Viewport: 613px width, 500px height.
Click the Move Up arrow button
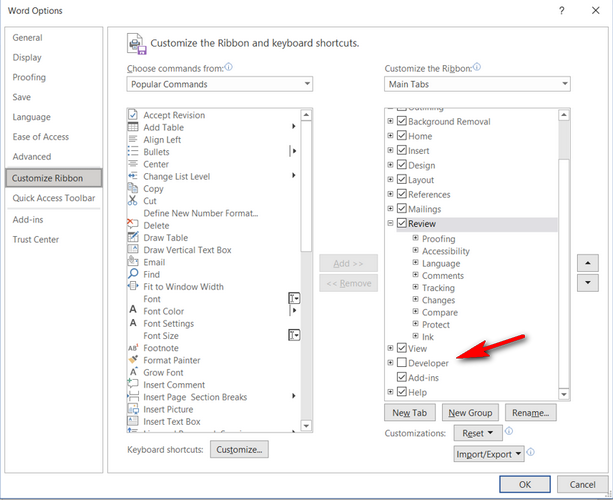[588, 263]
